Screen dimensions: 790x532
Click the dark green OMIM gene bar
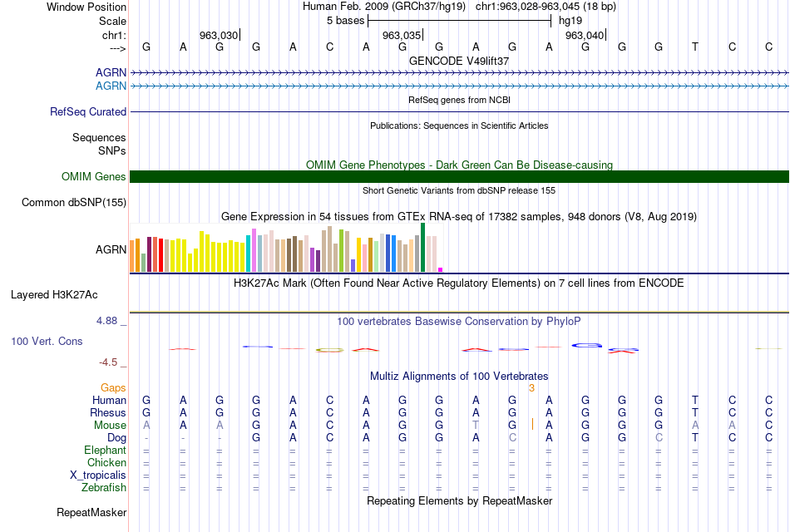pos(459,176)
